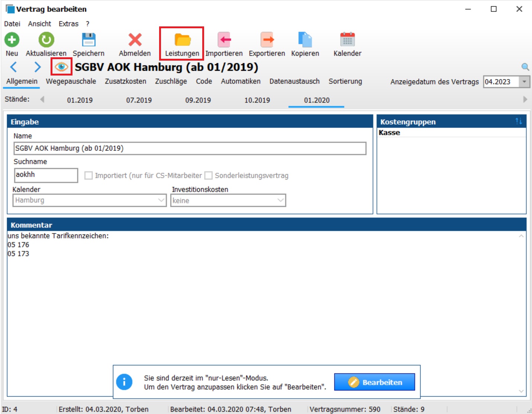Click the comment line 05 176
The height and width of the screenshot is (414, 532).
[x=18, y=245]
